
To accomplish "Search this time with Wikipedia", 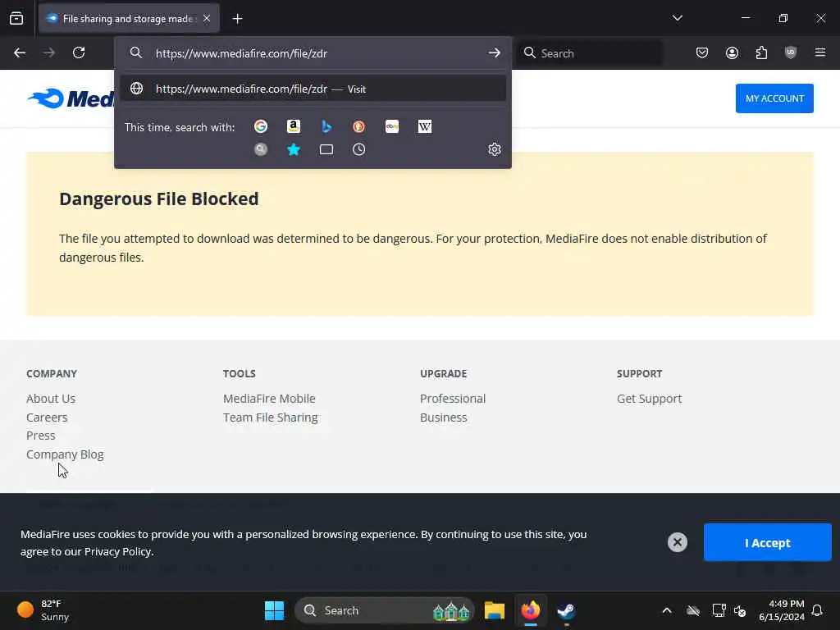I will (x=424, y=126).
